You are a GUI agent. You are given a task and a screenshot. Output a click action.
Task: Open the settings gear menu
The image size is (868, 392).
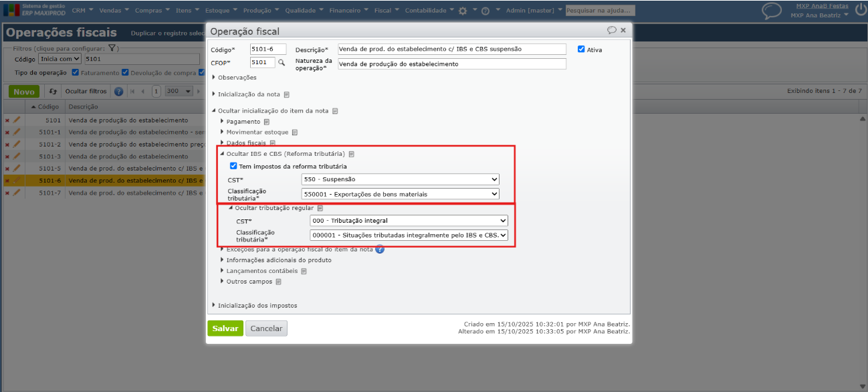(463, 11)
